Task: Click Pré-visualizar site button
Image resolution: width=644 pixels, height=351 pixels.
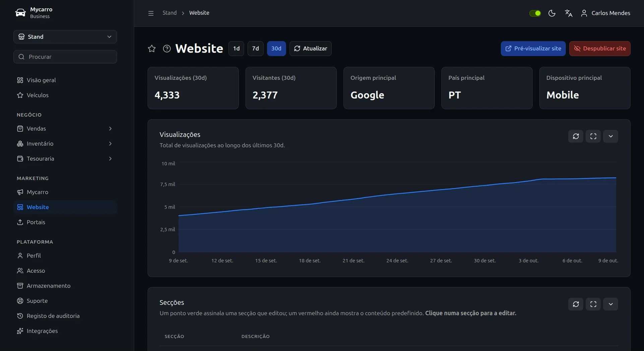Action: pyautogui.click(x=533, y=49)
